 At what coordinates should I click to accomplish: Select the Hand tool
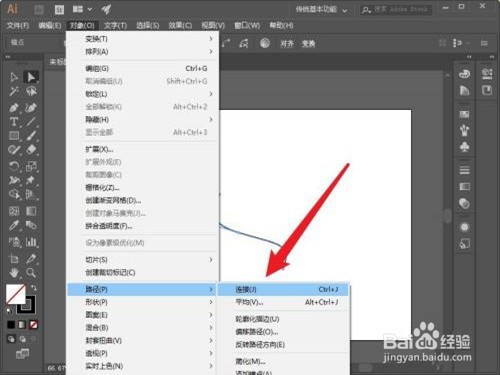tap(14, 273)
